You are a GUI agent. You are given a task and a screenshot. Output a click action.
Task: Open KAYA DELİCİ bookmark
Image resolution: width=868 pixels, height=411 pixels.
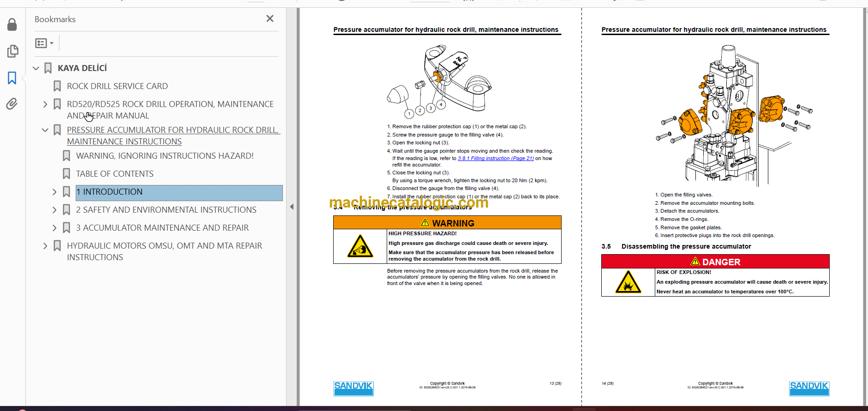coord(82,68)
